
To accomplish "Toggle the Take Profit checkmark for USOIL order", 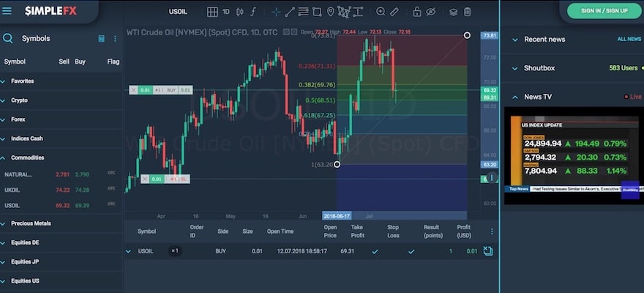I will [375, 251].
